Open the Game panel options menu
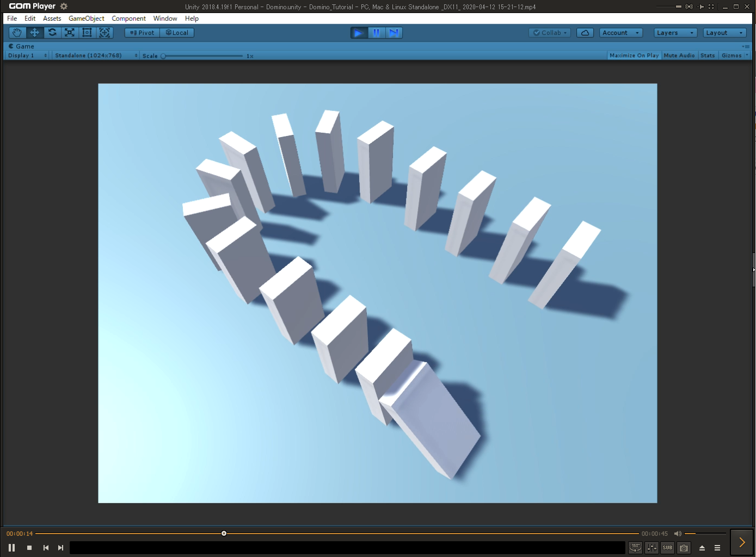Screen dimensions: 756x557 click(746, 46)
